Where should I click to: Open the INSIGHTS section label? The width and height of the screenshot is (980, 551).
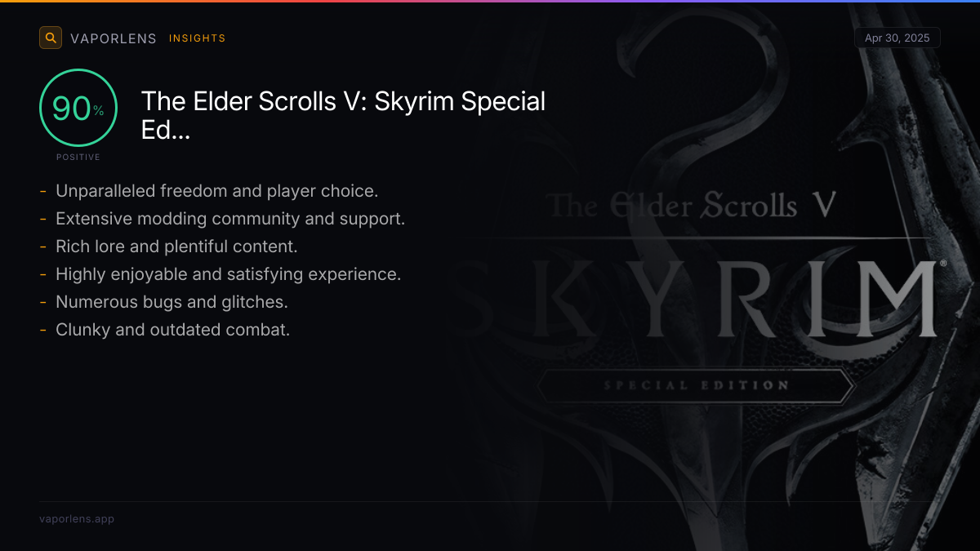tap(197, 38)
